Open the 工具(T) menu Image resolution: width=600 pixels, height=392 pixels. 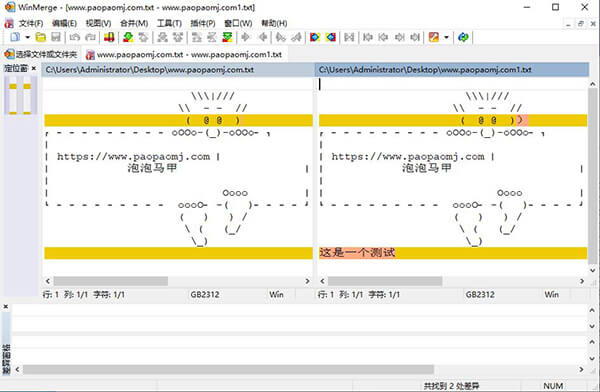tap(169, 23)
